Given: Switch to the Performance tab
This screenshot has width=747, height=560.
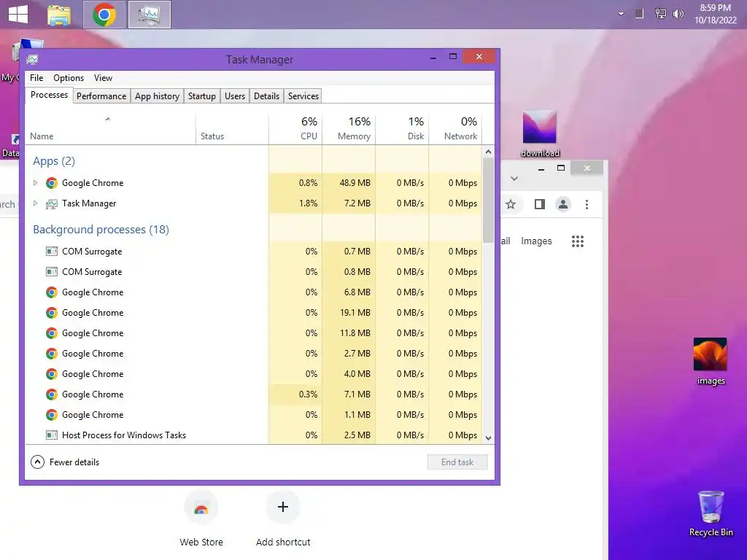Looking at the screenshot, I should 101,96.
